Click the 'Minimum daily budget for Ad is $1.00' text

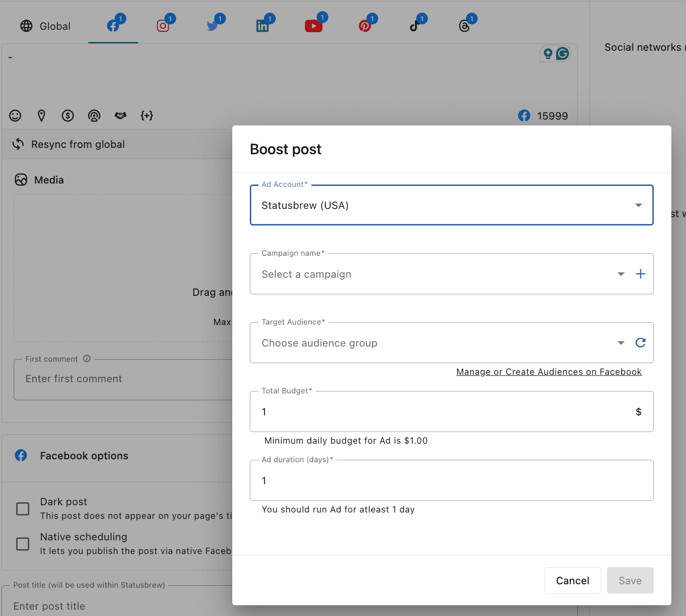pos(346,441)
